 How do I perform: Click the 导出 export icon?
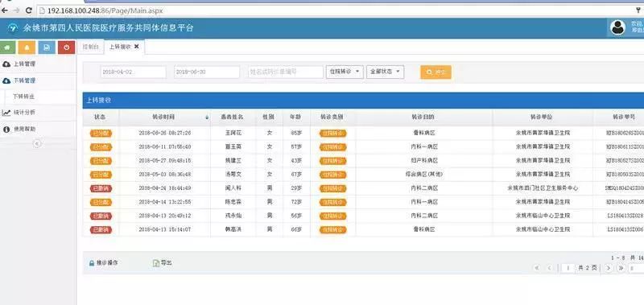coord(156,263)
